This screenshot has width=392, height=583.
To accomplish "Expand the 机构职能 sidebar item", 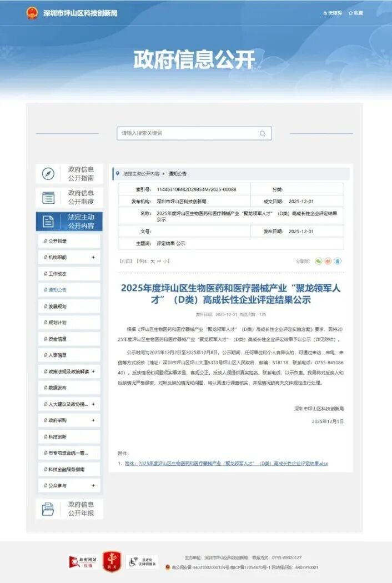I will [93, 258].
